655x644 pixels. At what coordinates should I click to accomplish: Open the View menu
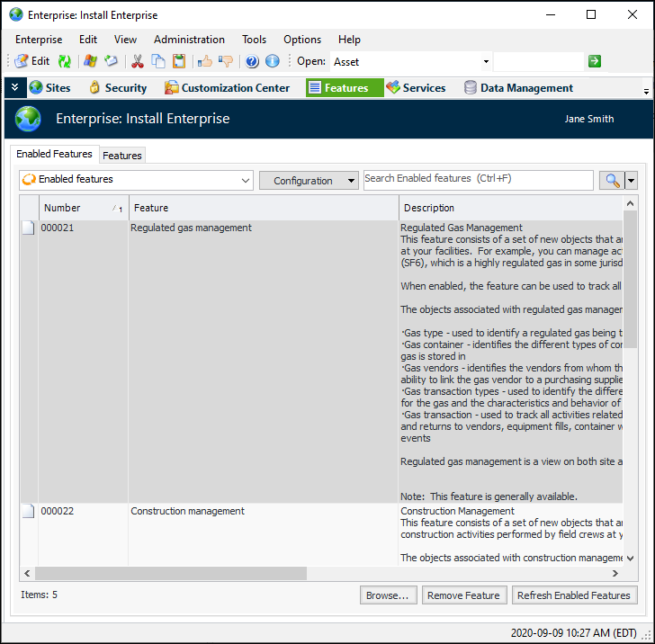tap(125, 40)
